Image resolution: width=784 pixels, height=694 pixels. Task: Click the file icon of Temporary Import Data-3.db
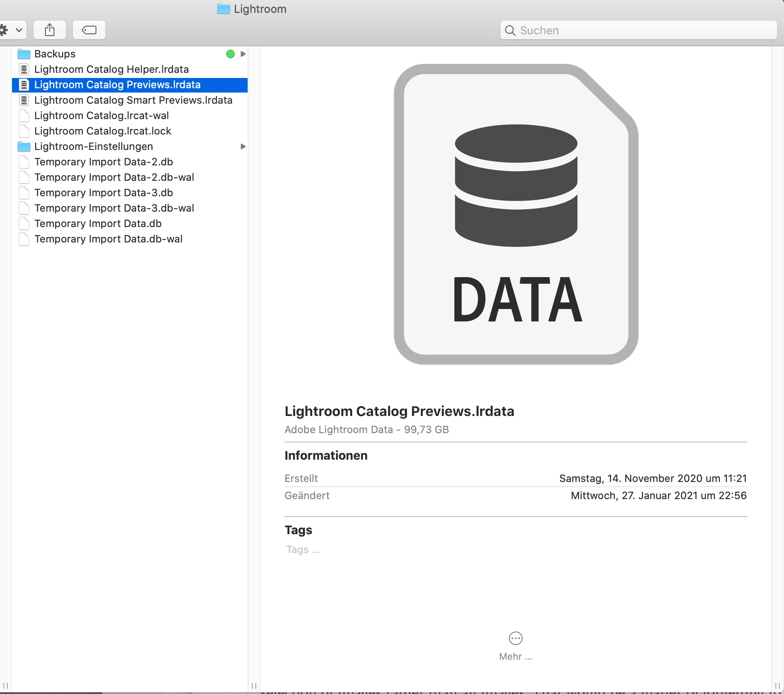pyautogui.click(x=24, y=193)
